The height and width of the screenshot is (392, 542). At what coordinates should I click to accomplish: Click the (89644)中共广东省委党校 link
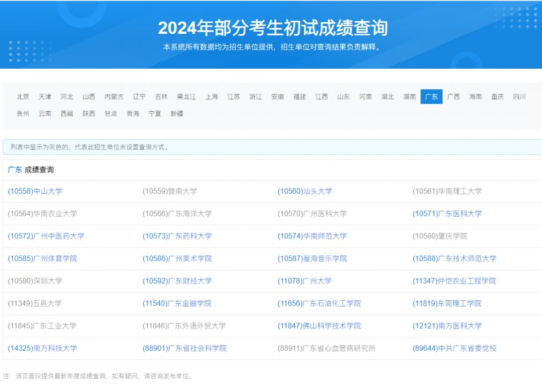(x=454, y=349)
